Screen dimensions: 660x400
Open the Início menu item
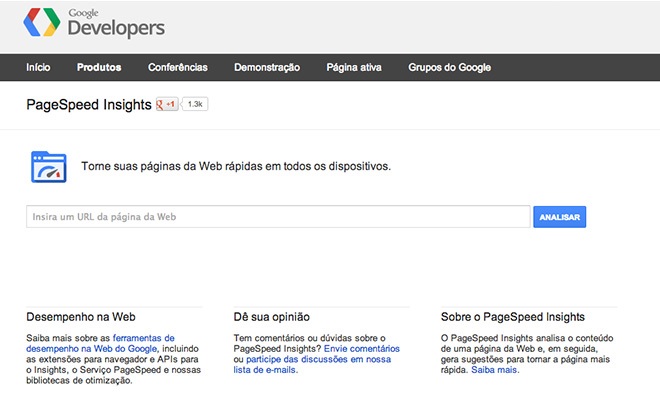coord(38,67)
